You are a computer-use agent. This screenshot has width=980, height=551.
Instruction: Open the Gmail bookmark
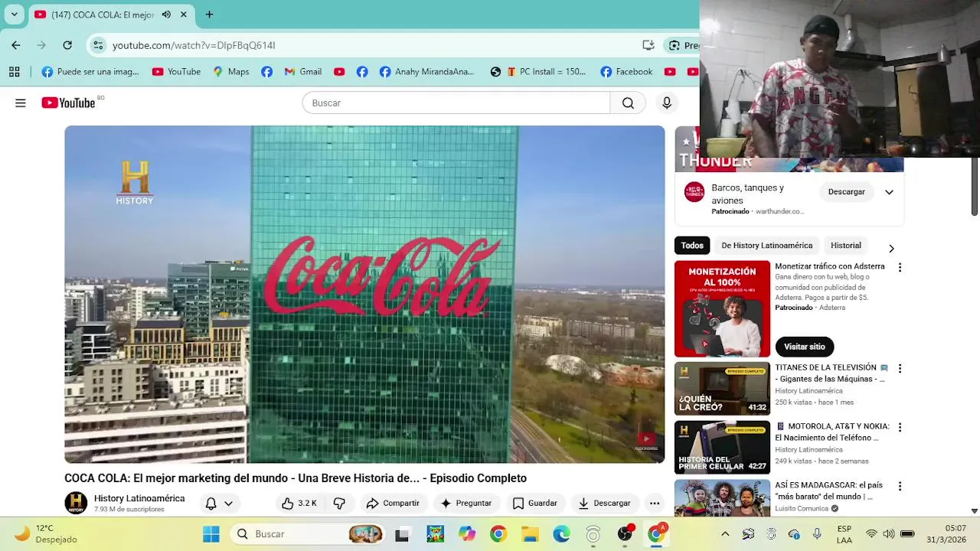(302, 71)
